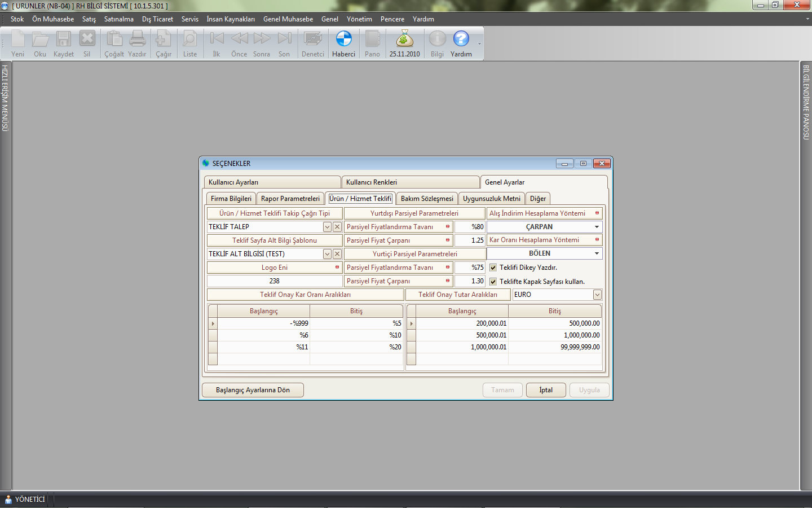Screen dimensions: 812x508
Task: Open the TEKLİF ALT BİLGİSİ (TEST) dropdown
Action: pos(327,254)
